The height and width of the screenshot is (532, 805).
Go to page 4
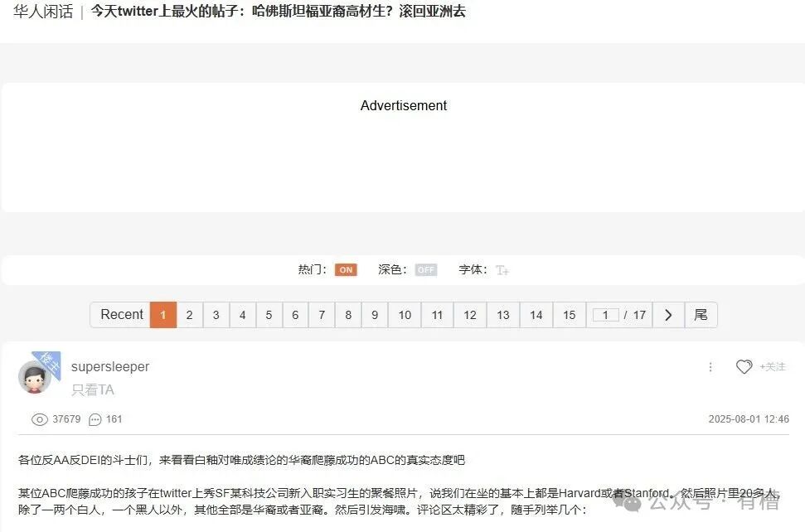click(242, 315)
